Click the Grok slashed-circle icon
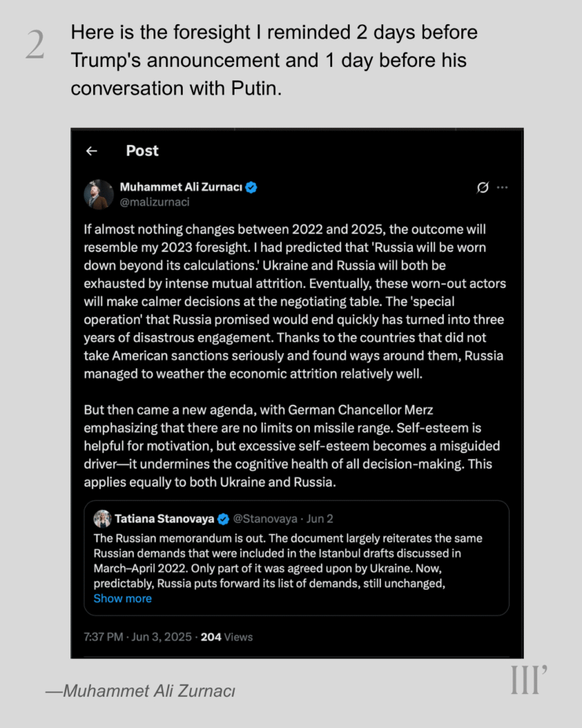Screen dimensions: 582x728 [483, 188]
